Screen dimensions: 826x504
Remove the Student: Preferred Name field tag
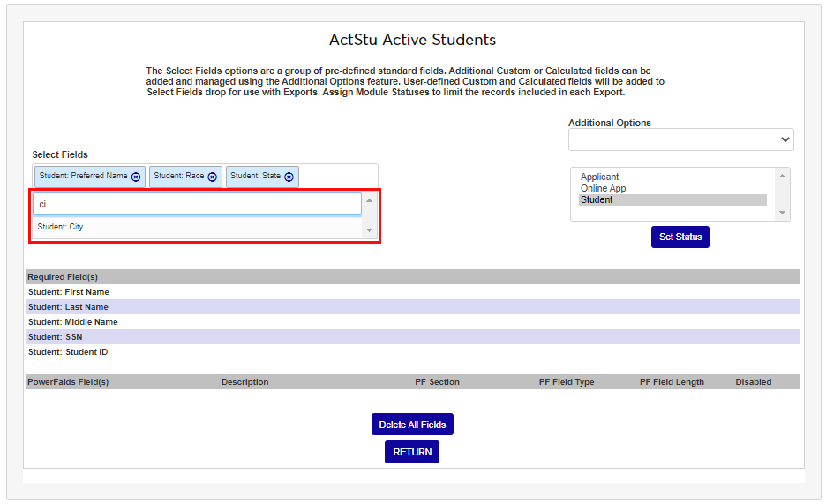pos(136,177)
